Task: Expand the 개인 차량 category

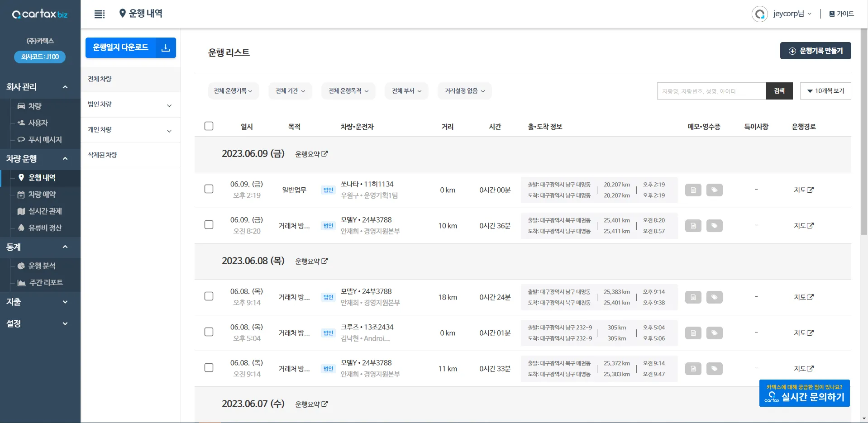Action: pos(131,130)
